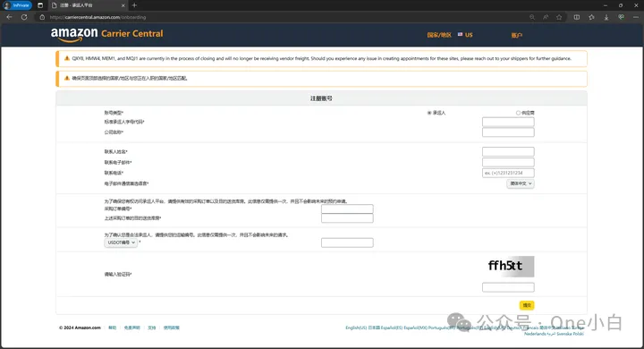The height and width of the screenshot is (349, 644).
Task: Open a new browser tab with plus icon
Action: click(x=134, y=5)
